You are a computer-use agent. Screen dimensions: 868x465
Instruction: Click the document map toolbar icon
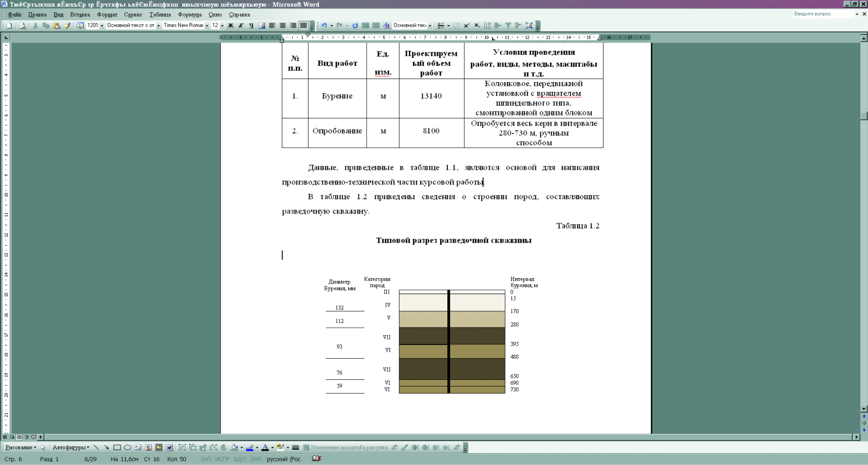[x=80, y=25]
